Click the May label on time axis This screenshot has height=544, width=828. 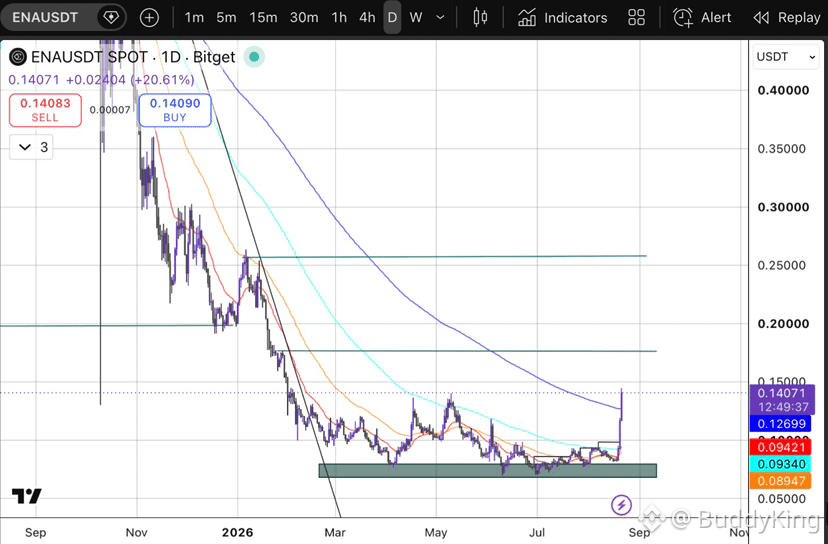(436, 532)
